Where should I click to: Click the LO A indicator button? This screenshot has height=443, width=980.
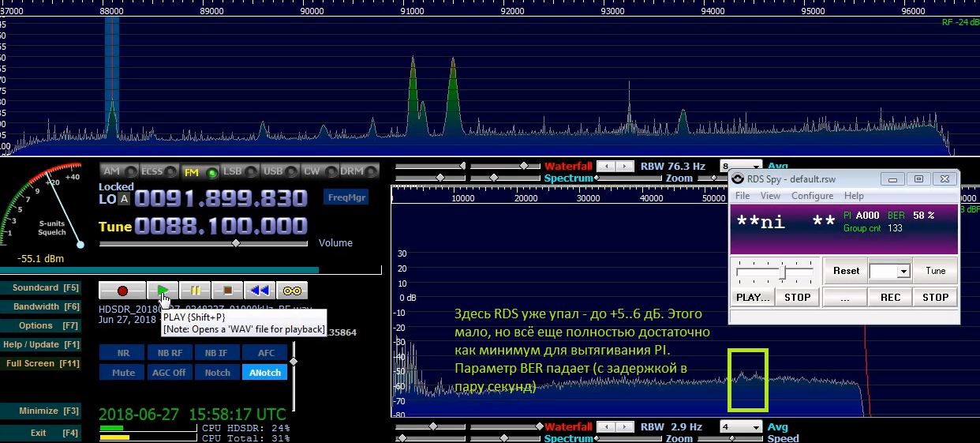coord(124,200)
